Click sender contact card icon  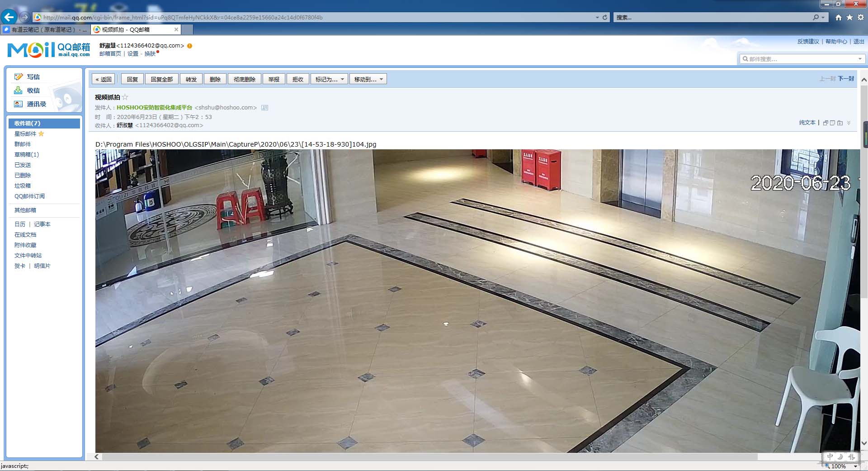[265, 108]
